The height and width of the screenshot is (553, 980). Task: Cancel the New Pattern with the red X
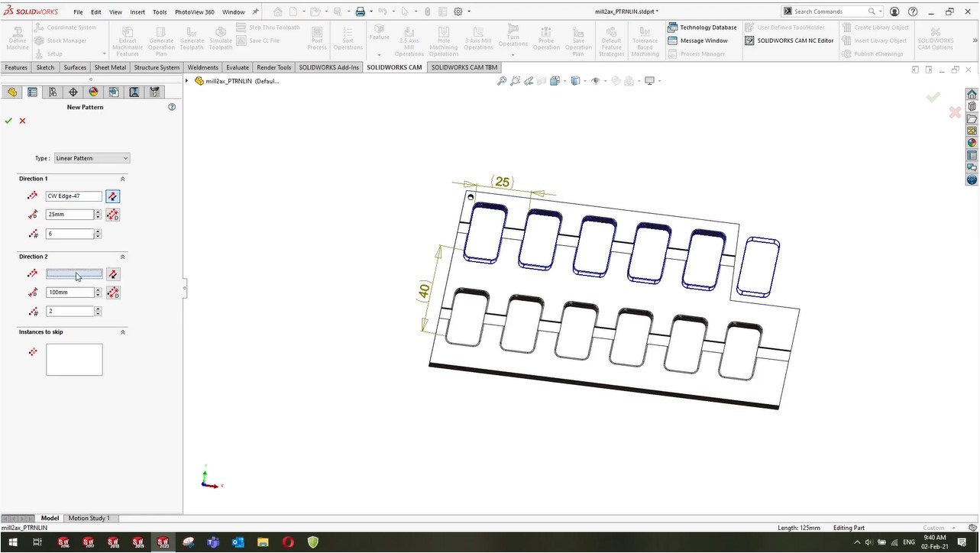point(22,121)
